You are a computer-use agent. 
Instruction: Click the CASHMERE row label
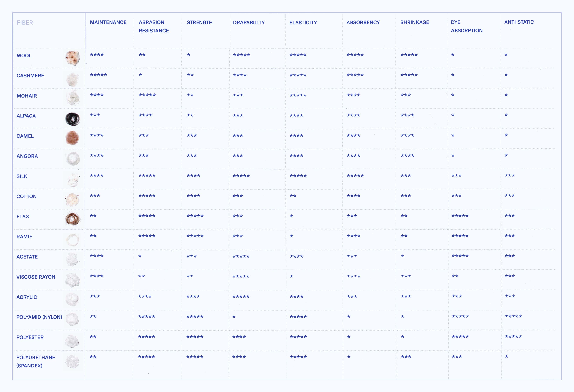coord(30,76)
